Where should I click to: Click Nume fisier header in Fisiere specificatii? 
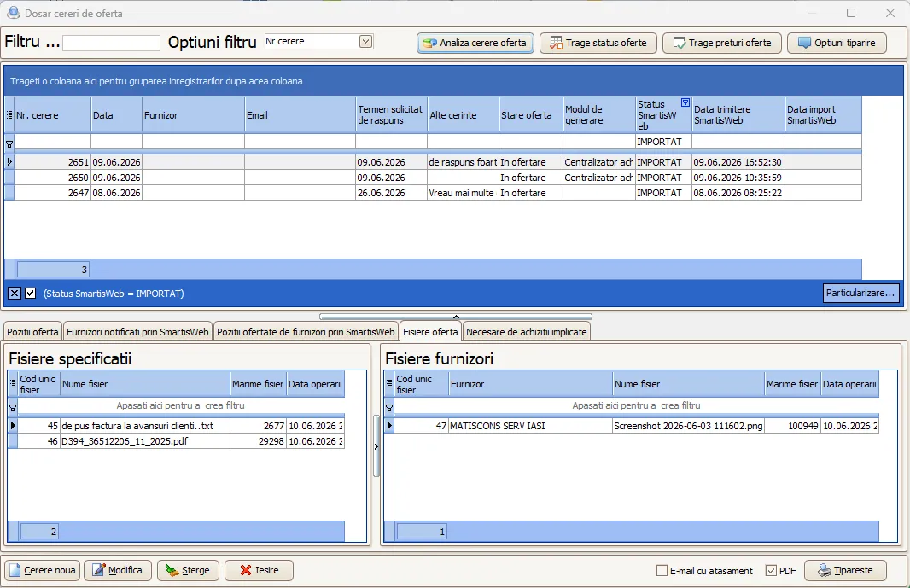point(145,384)
